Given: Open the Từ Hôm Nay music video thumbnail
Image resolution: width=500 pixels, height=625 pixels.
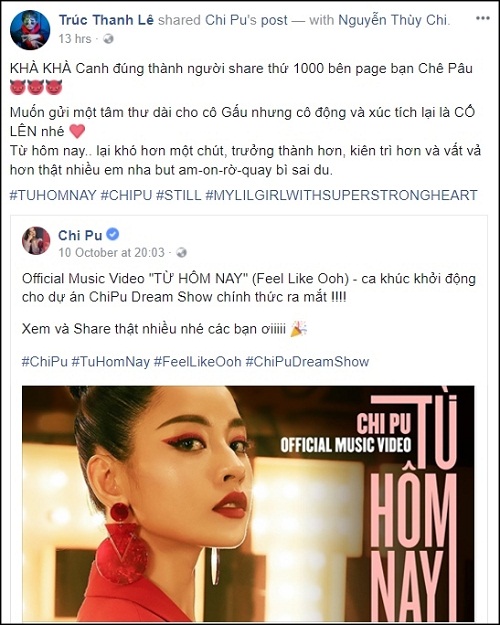Looking at the screenshot, I should tap(248, 503).
